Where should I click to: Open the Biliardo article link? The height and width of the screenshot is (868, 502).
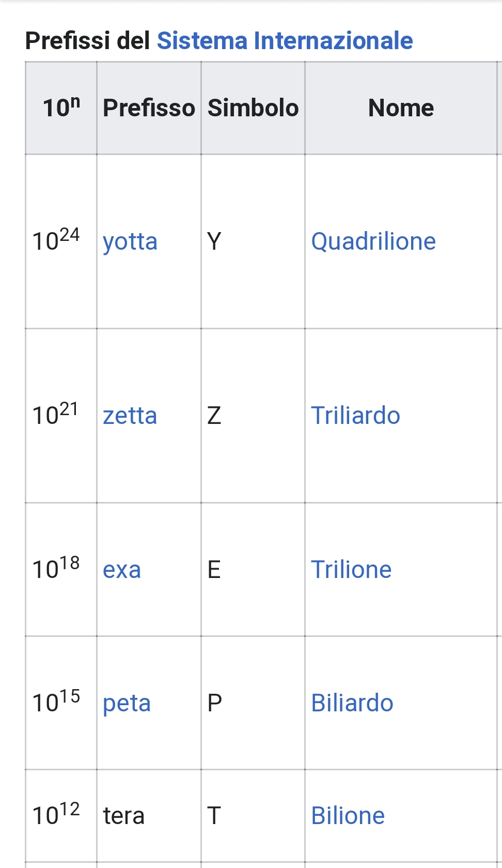tap(352, 703)
